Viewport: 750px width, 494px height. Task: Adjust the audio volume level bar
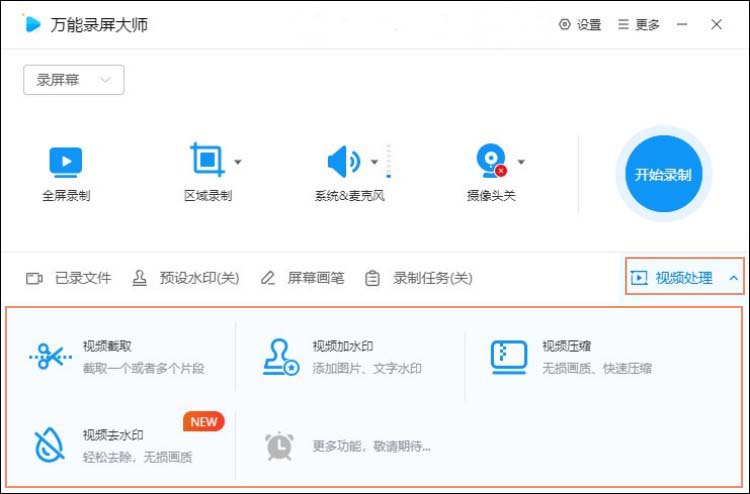(x=388, y=161)
